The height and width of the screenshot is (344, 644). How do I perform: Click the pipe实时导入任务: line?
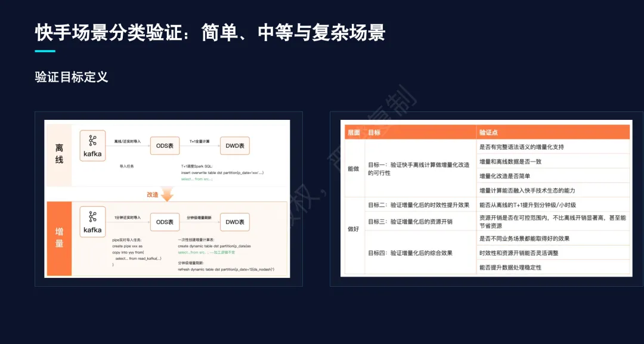[127, 240]
